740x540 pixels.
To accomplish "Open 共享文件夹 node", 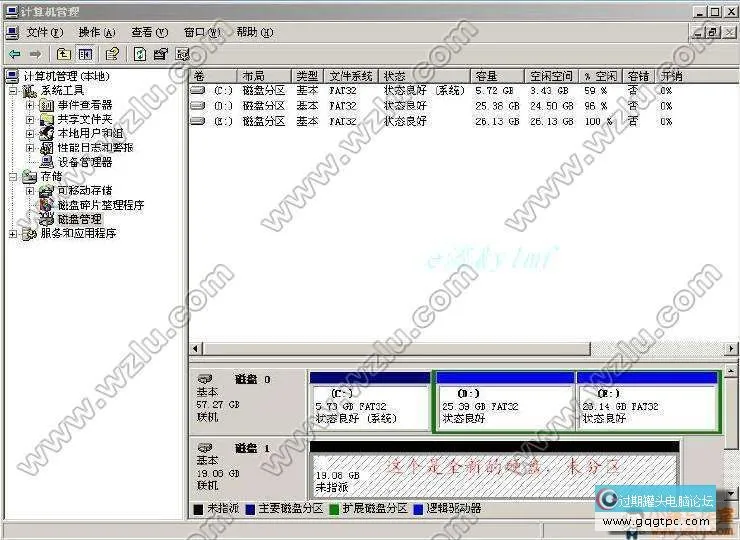I will click(85, 119).
